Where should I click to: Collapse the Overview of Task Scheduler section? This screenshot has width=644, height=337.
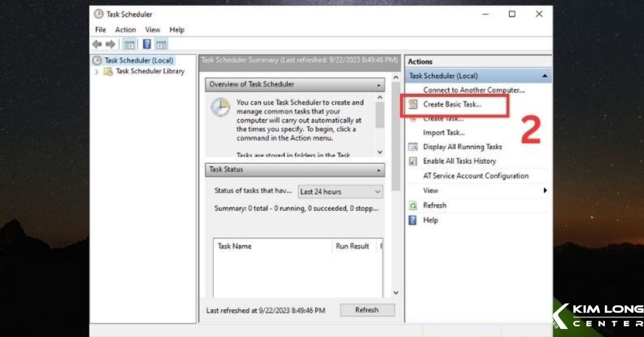[x=379, y=84]
